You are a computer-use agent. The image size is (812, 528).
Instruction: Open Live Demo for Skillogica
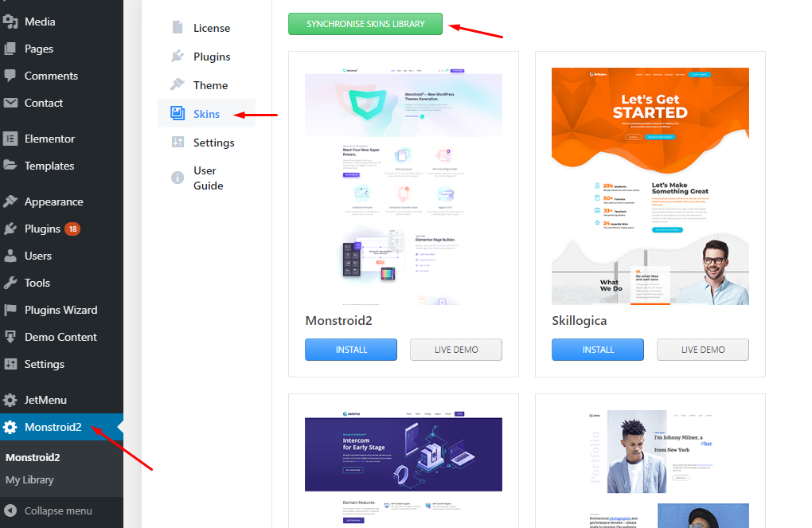(x=703, y=350)
